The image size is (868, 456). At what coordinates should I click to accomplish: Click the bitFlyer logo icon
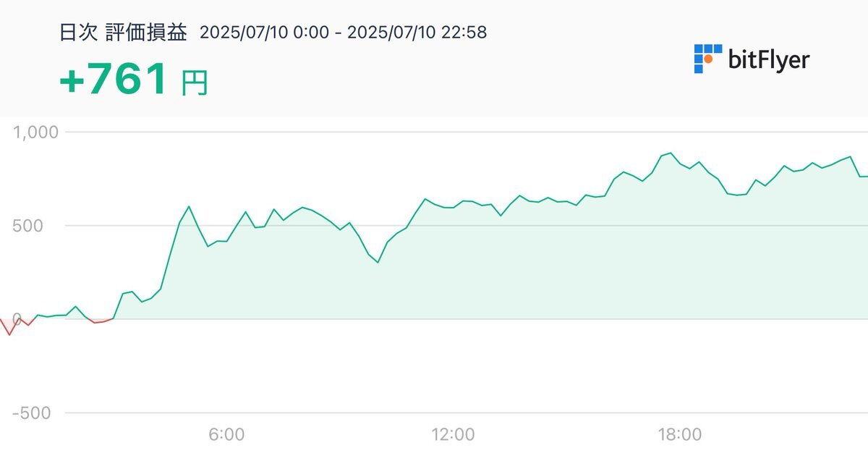(x=708, y=59)
